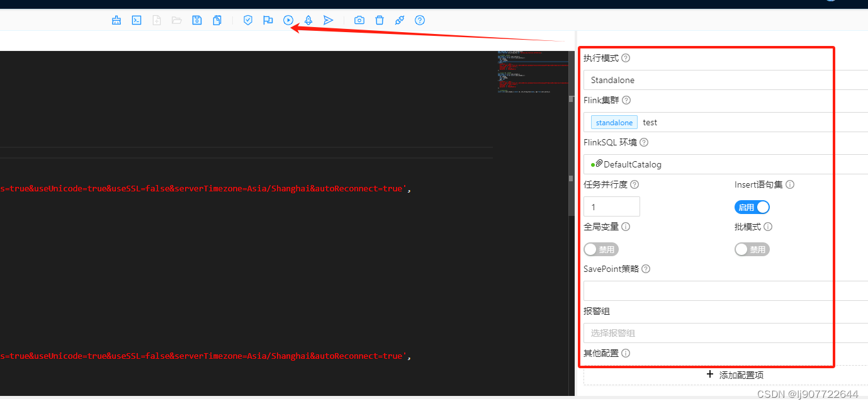Show info tip next to Insert语句集
The width and height of the screenshot is (868, 406).
[x=790, y=184]
